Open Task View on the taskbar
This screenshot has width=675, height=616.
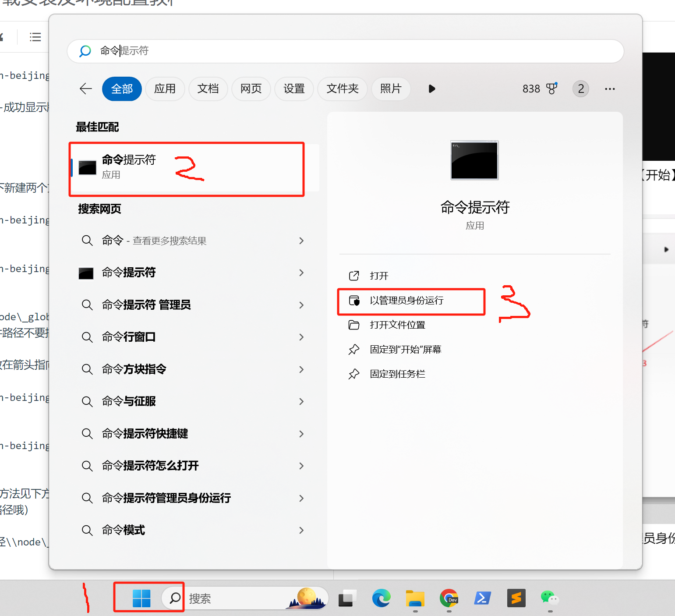point(347,598)
